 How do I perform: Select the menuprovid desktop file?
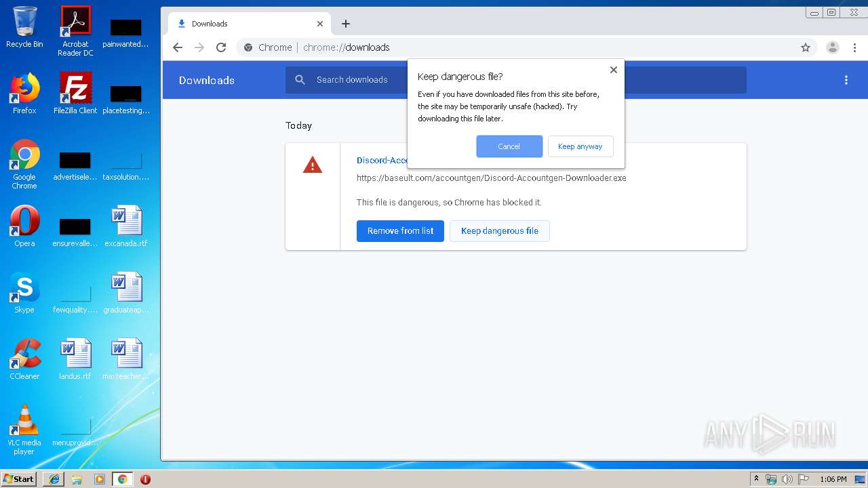click(75, 431)
